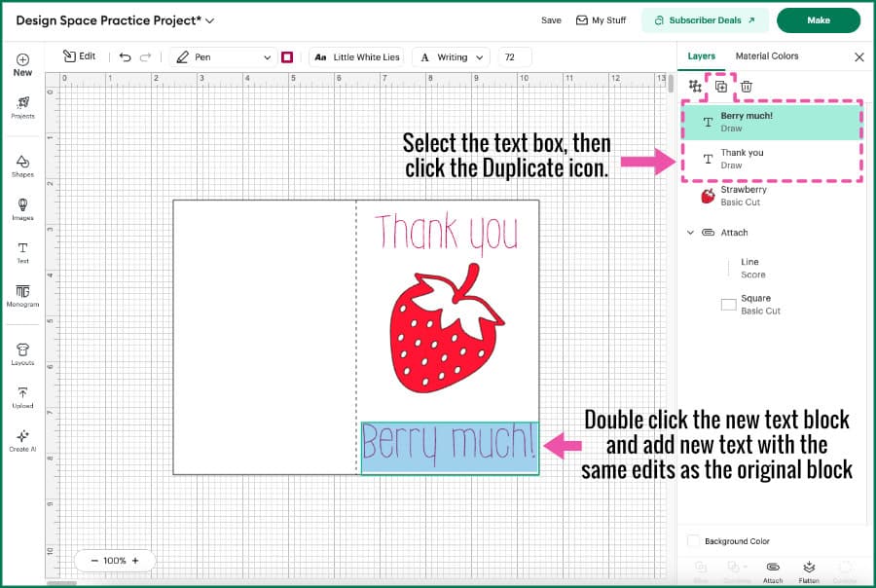Image resolution: width=876 pixels, height=588 pixels.
Task: Click the strawberry image on canvas
Action: [447, 329]
